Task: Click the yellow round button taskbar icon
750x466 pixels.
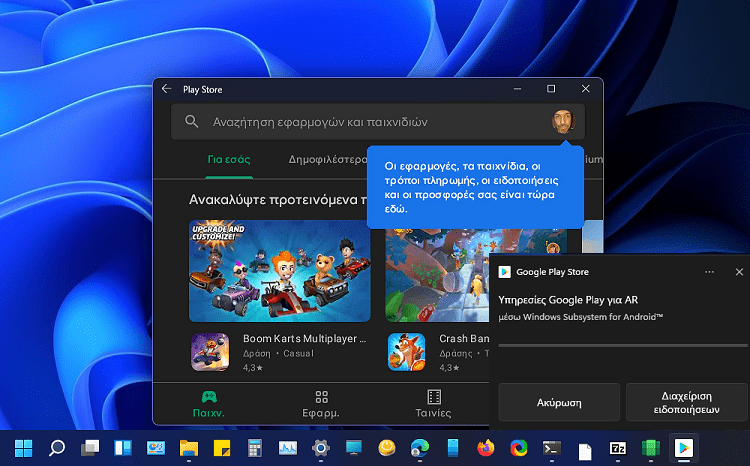Action: click(386, 448)
